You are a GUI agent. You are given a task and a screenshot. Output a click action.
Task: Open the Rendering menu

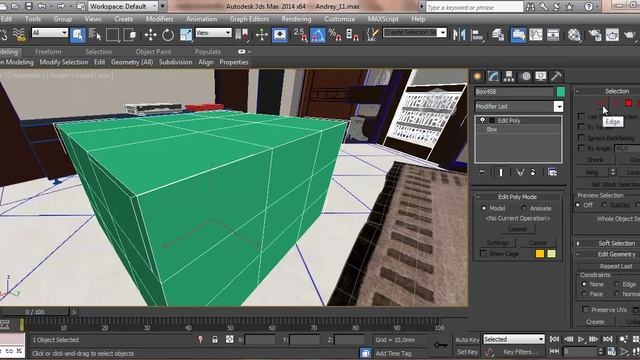point(296,19)
